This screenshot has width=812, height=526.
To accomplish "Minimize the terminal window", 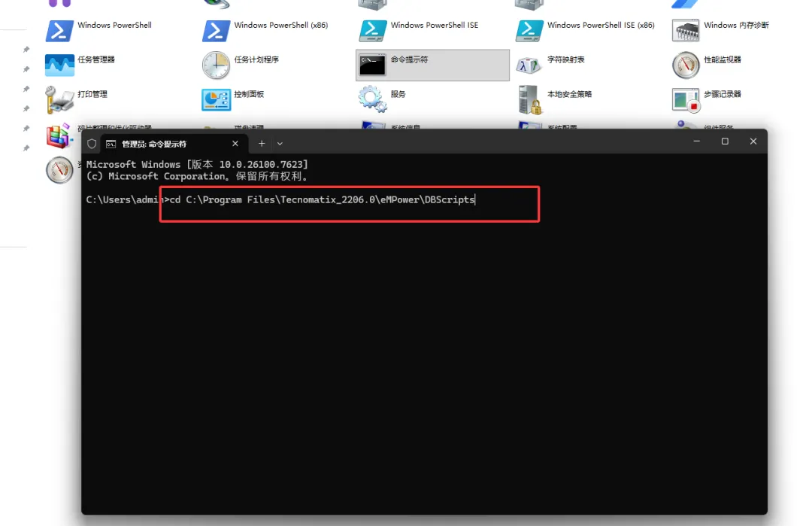I will click(x=696, y=141).
